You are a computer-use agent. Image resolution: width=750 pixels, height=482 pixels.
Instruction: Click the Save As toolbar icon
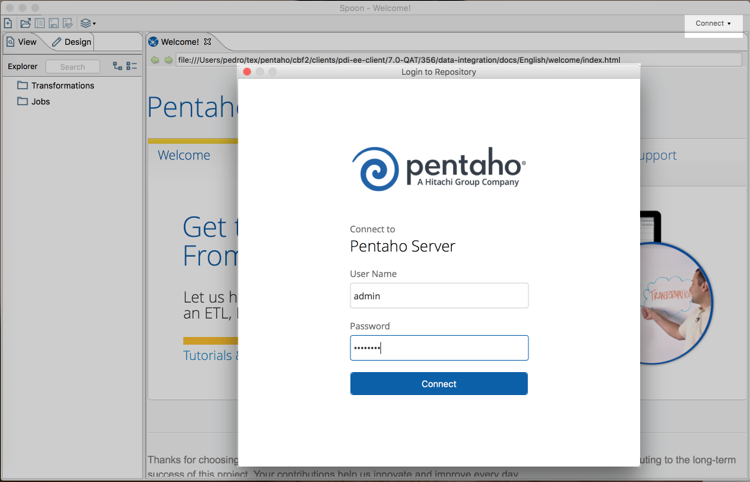pos(67,23)
